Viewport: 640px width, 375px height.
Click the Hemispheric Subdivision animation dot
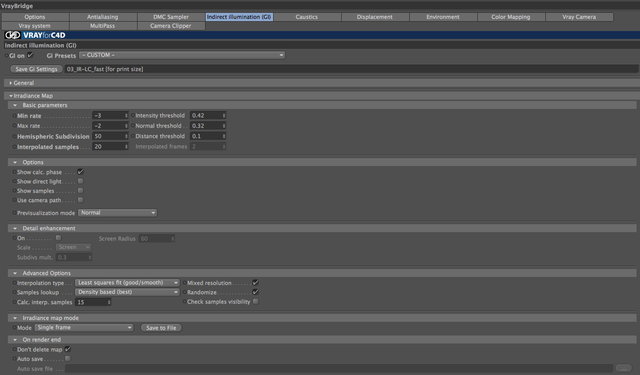(14, 137)
